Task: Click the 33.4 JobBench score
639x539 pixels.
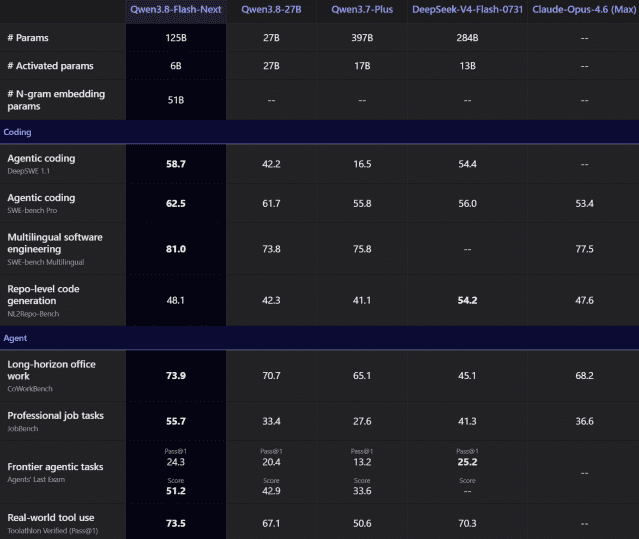Action: point(271,421)
